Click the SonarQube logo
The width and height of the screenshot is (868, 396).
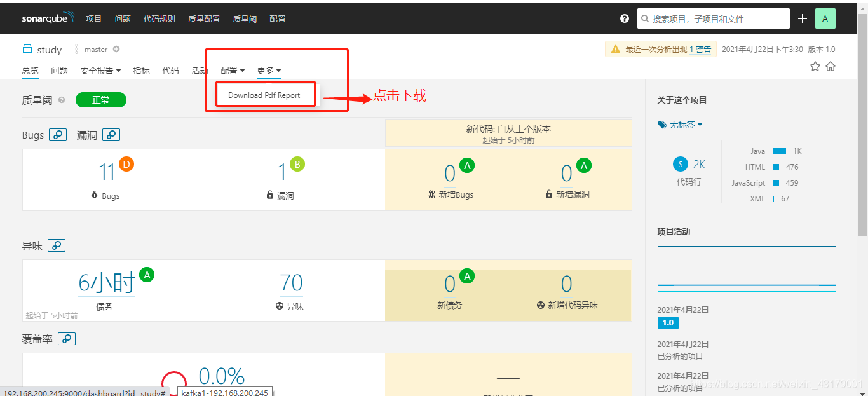click(48, 18)
